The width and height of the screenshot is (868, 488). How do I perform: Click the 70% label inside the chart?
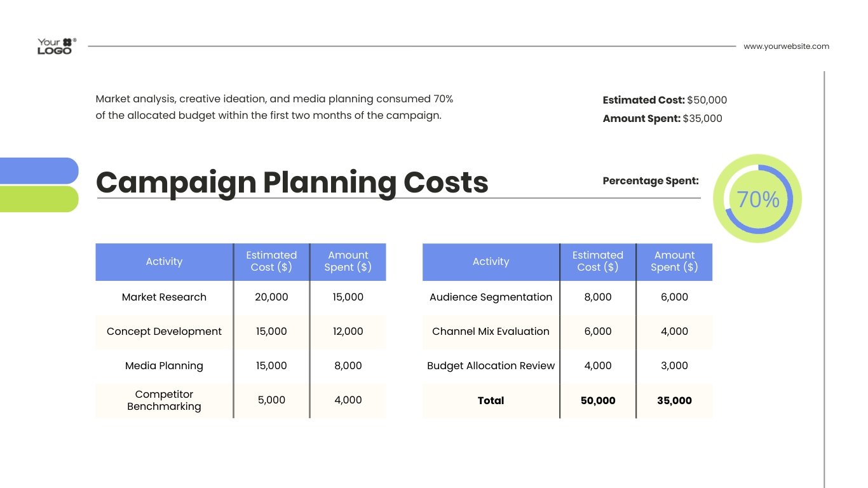[x=757, y=199]
